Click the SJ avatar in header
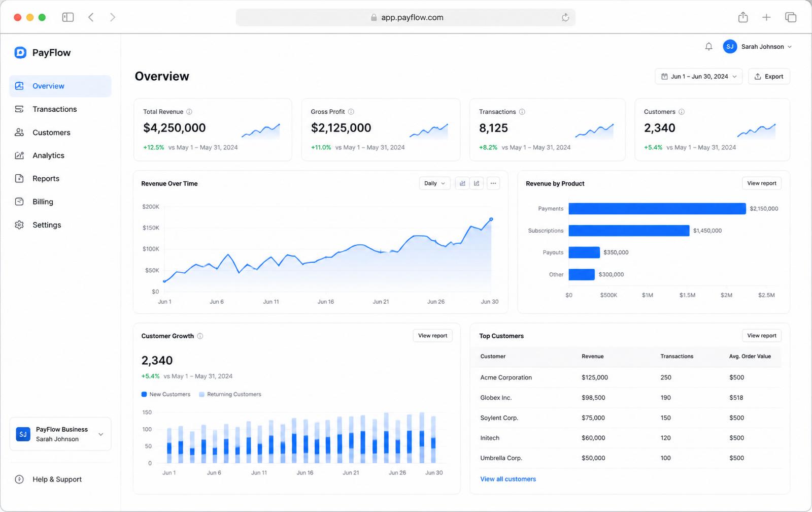Viewport: 812px width, 512px height. click(730, 47)
